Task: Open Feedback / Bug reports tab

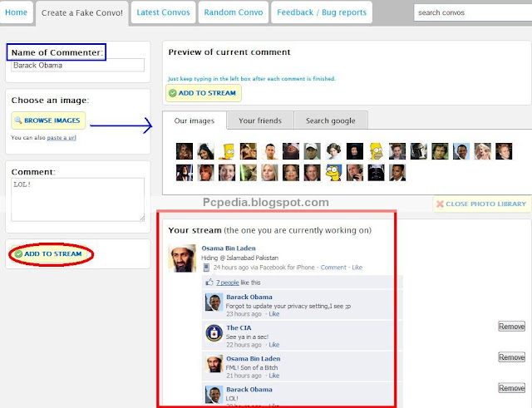Action: click(322, 12)
